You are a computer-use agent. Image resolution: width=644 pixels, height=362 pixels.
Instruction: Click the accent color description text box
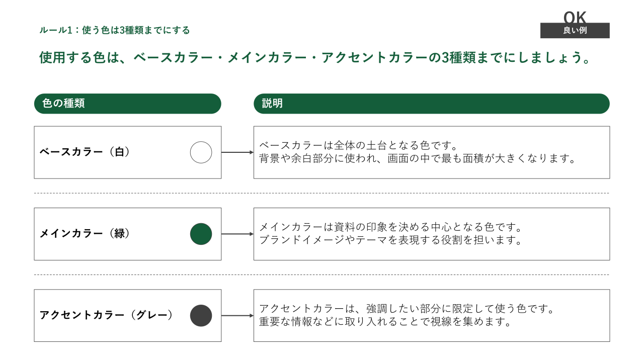(x=431, y=315)
